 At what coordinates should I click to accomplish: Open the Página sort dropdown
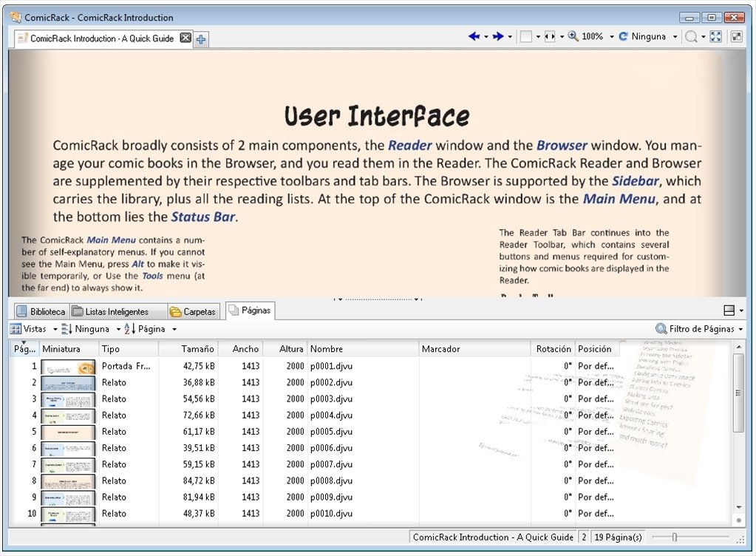click(x=151, y=329)
